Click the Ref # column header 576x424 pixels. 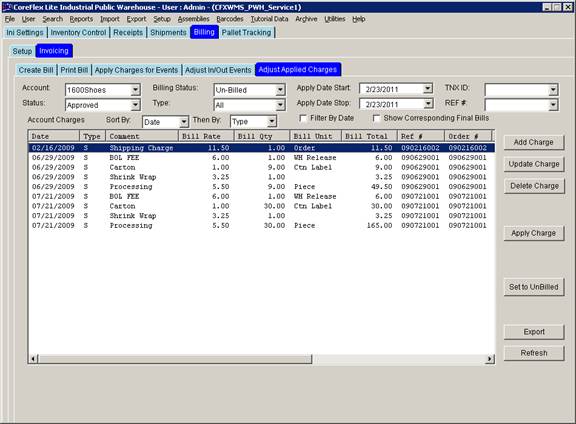point(421,136)
